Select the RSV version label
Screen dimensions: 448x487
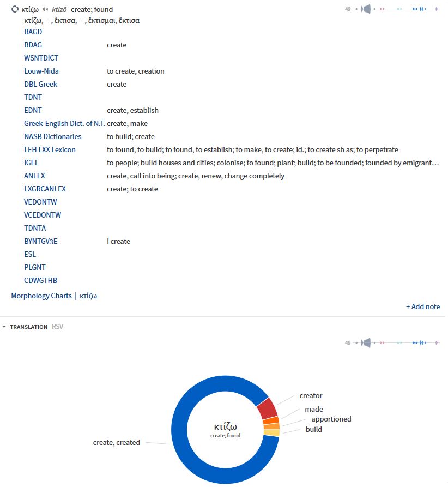pyautogui.click(x=57, y=327)
